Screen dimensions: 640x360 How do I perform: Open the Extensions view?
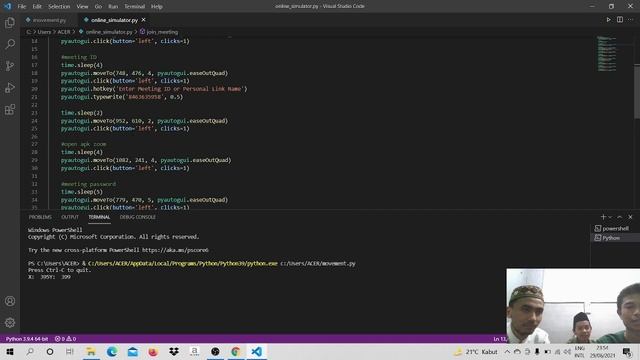click(10, 109)
